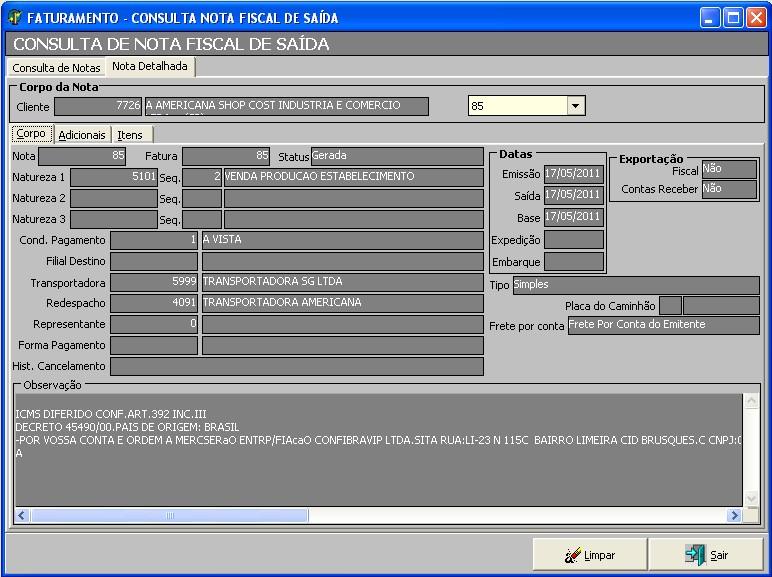Click the Emissão date field
This screenshot has height=577, width=772.
point(573,174)
